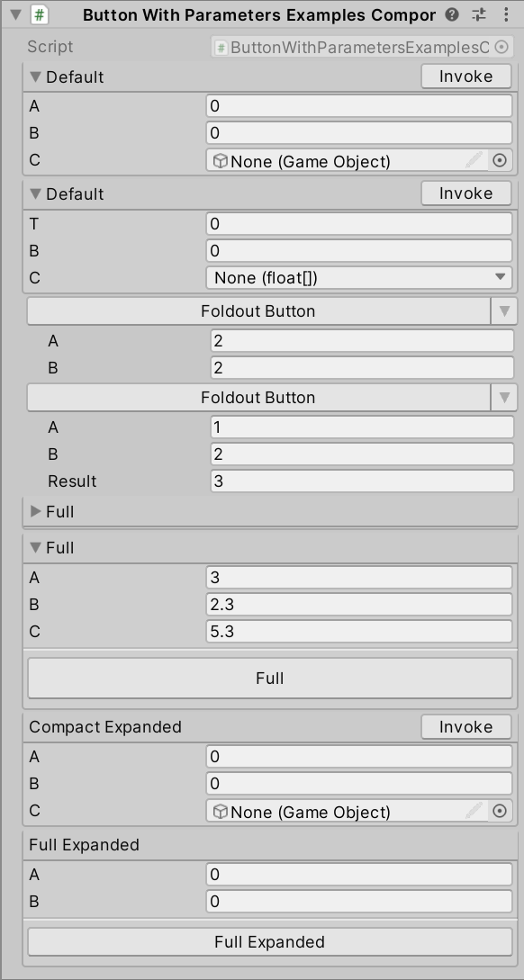Expand the collapsed Full foldout
This screenshot has height=980, width=524.
coord(36,512)
